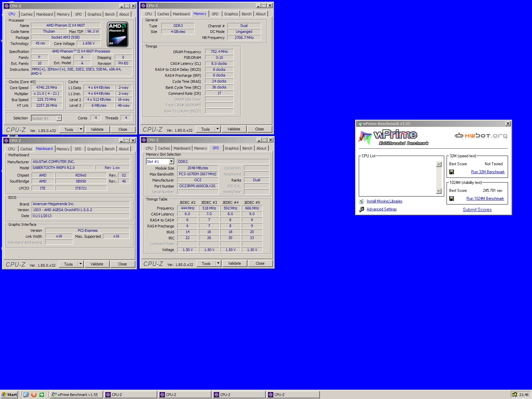Click the CPU-Z title bar icon in CPU window

[x=6, y=6]
